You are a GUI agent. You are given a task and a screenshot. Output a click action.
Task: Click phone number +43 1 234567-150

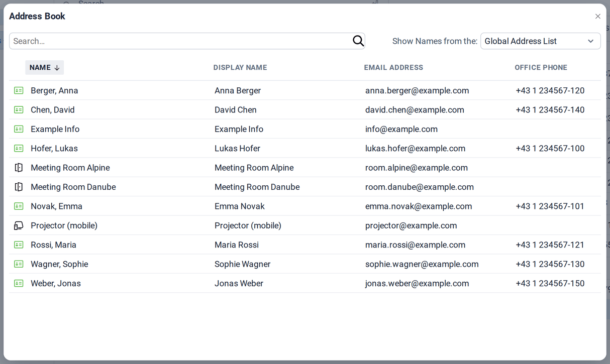(x=550, y=284)
